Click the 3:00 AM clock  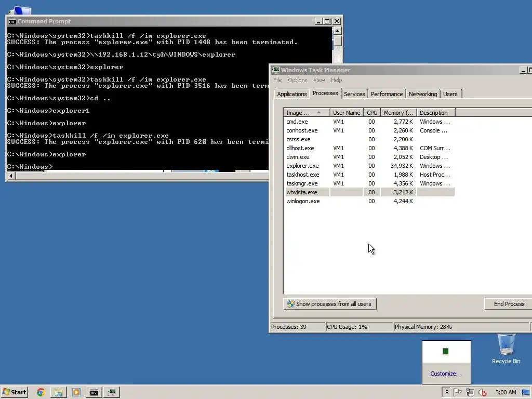[x=506, y=392]
